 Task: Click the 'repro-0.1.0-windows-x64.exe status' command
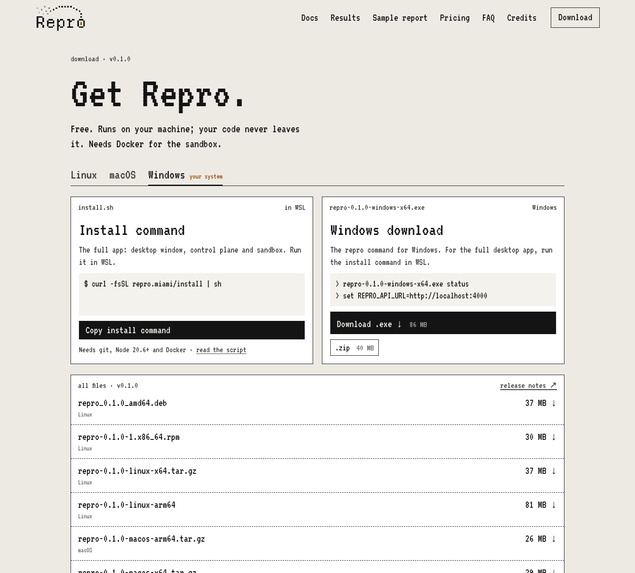[x=402, y=284]
